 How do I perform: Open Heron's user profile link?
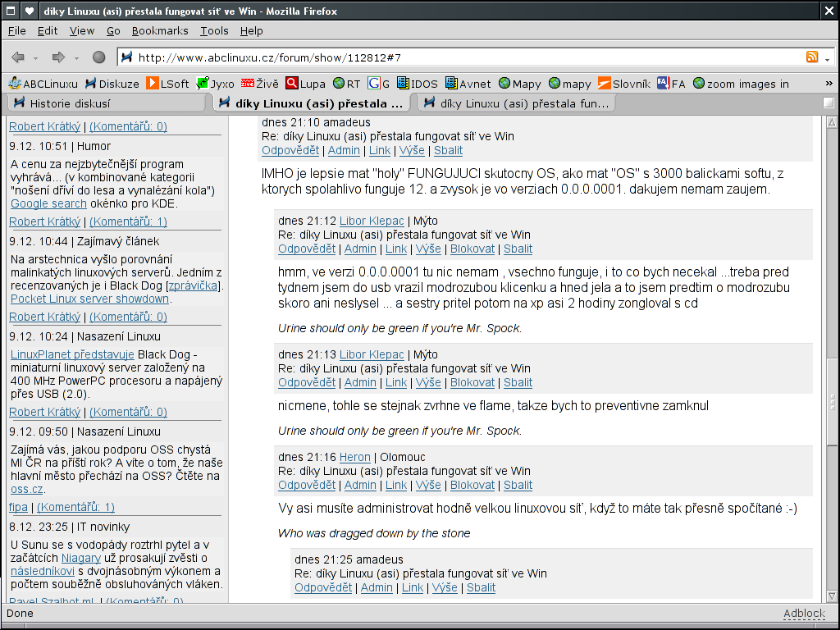click(354, 457)
